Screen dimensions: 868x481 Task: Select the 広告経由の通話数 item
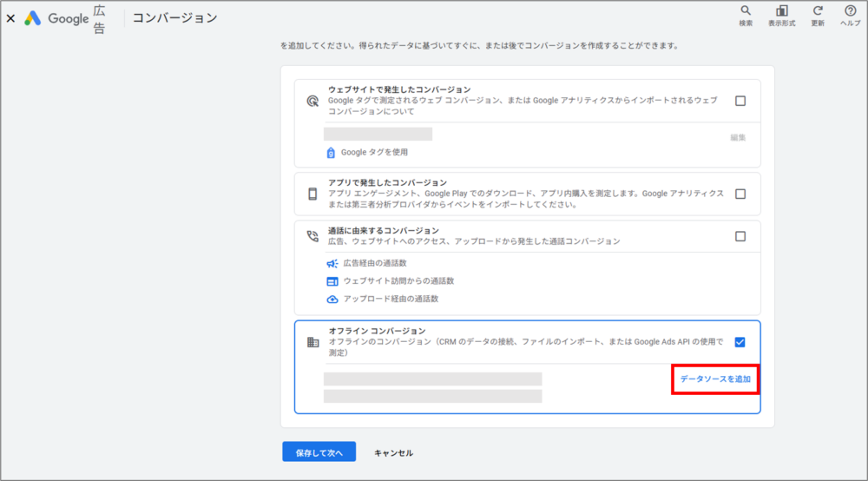pos(374,263)
